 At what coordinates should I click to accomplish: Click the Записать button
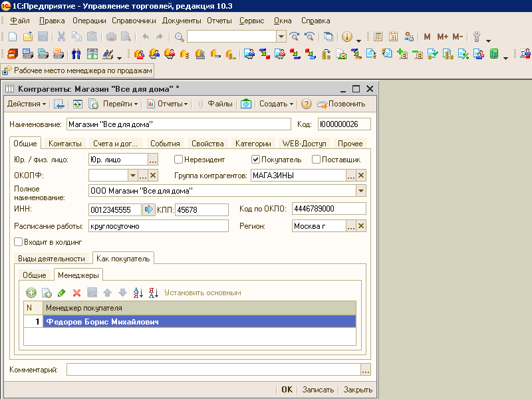click(318, 390)
